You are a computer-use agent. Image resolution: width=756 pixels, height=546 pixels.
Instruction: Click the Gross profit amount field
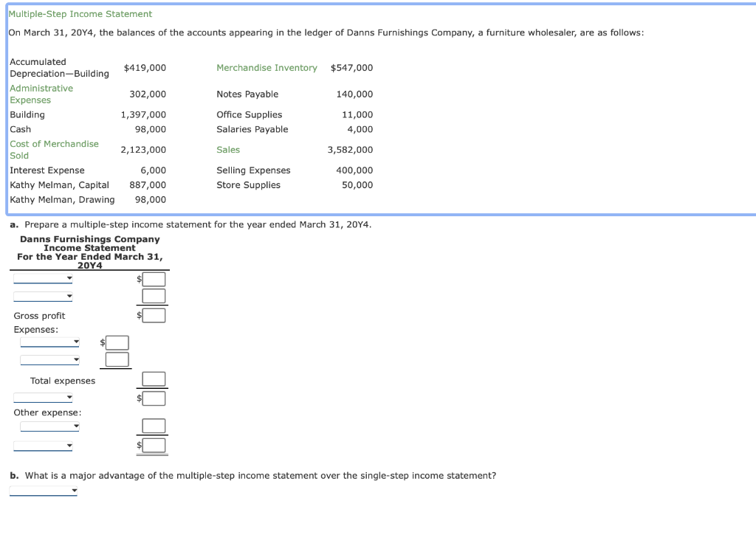[154, 316]
